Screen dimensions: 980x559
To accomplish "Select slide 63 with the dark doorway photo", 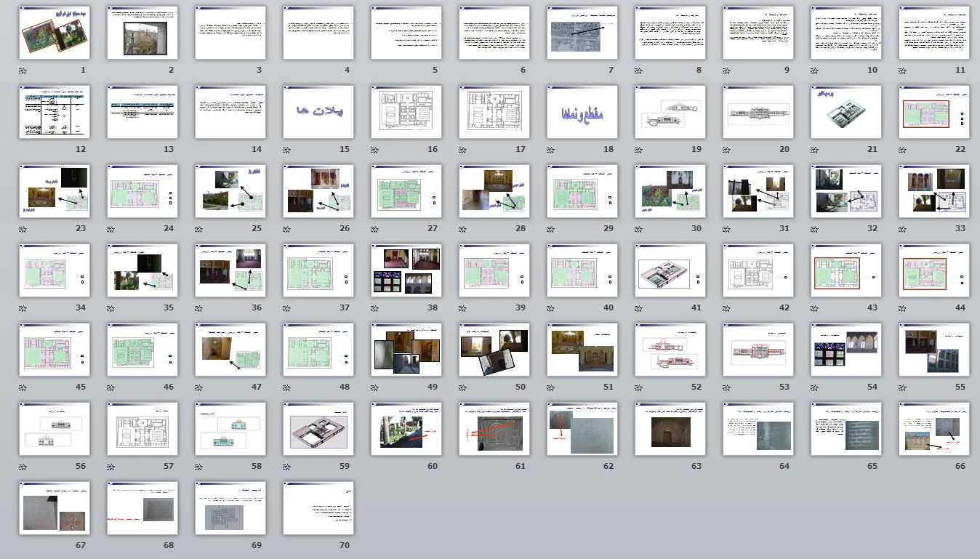I will (x=670, y=429).
